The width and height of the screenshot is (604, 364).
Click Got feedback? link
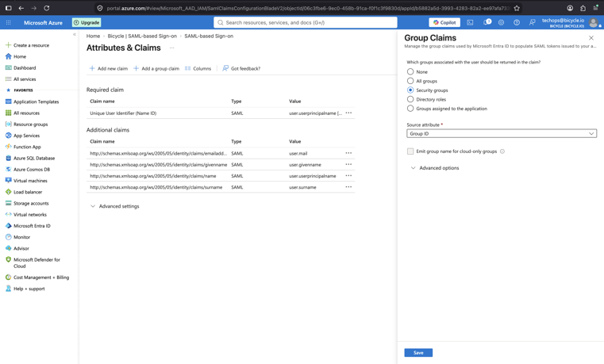[x=241, y=68]
